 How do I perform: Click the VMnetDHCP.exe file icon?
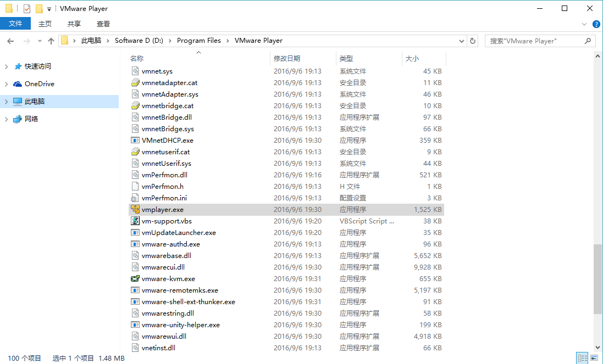click(x=135, y=140)
